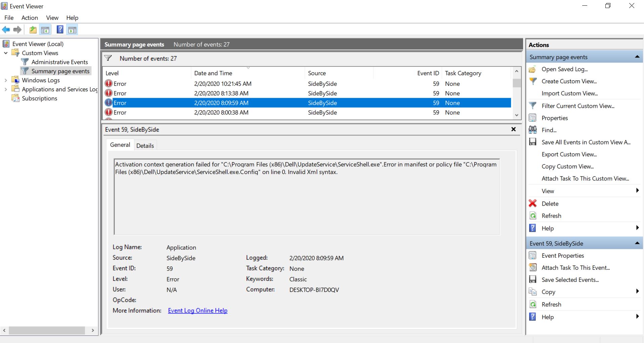Click the event list vertical scrollbar thumb
The width and height of the screenshot is (644, 343).
(x=517, y=83)
